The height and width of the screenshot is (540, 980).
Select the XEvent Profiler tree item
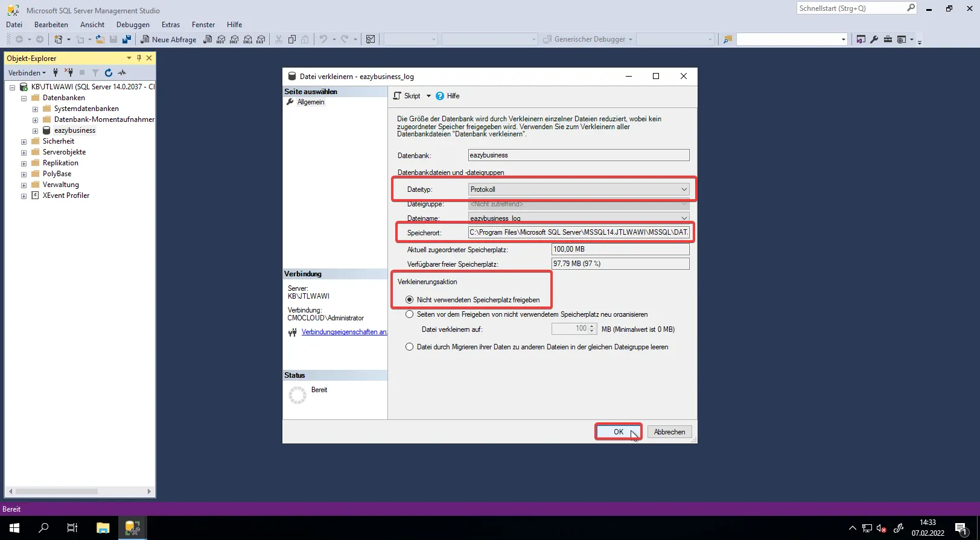(x=66, y=195)
